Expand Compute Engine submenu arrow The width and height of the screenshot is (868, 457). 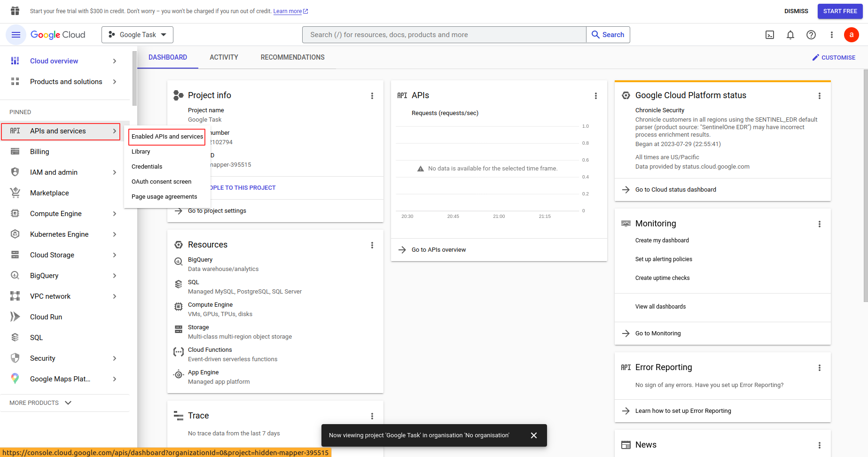pos(115,214)
